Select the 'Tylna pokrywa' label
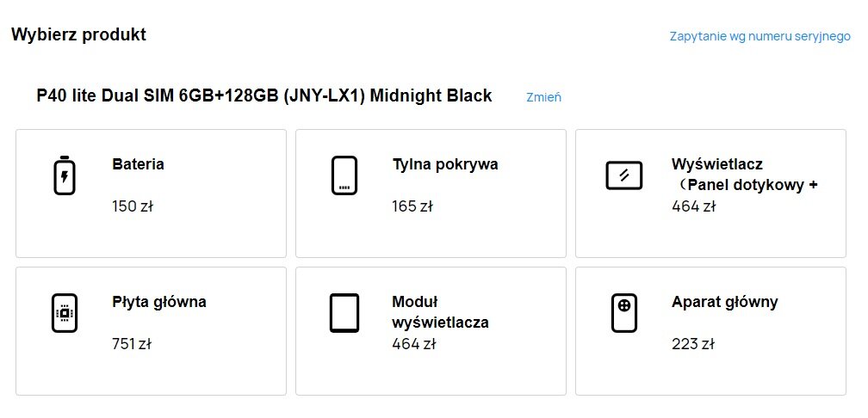This screenshot has width=868, height=418. (x=444, y=164)
